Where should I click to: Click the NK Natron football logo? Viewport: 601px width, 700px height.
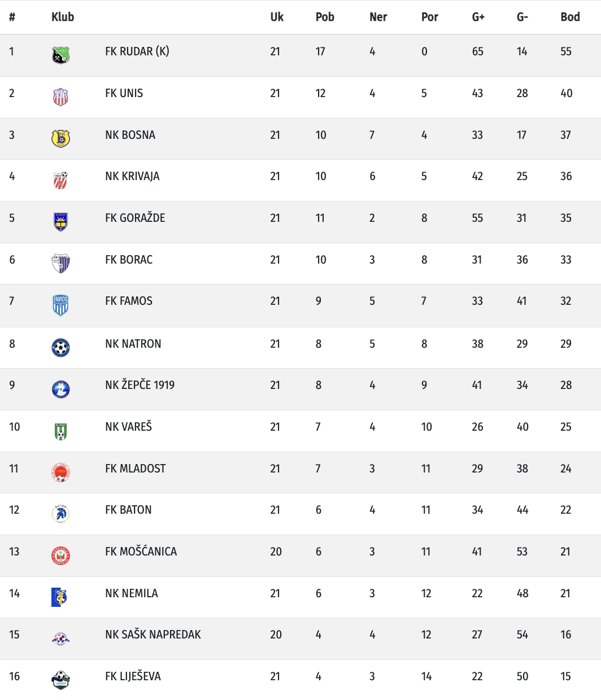[60, 347]
